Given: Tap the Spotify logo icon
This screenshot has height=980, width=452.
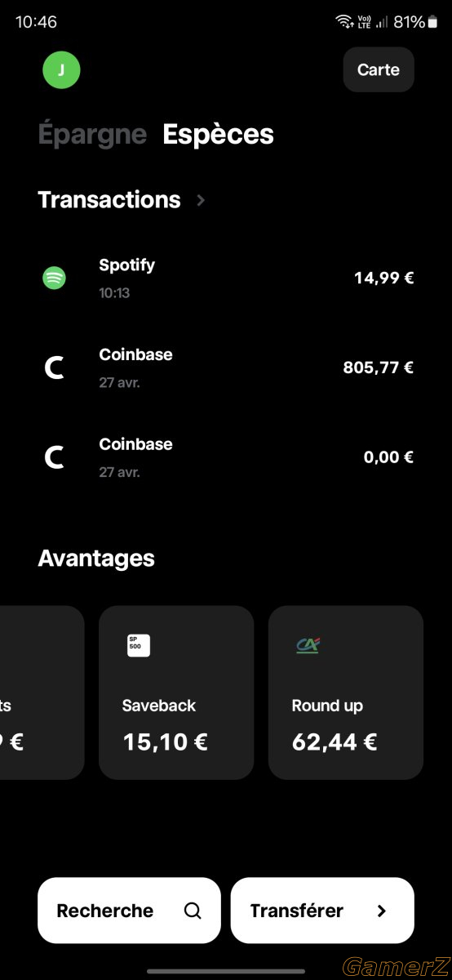Looking at the screenshot, I should coord(54,278).
